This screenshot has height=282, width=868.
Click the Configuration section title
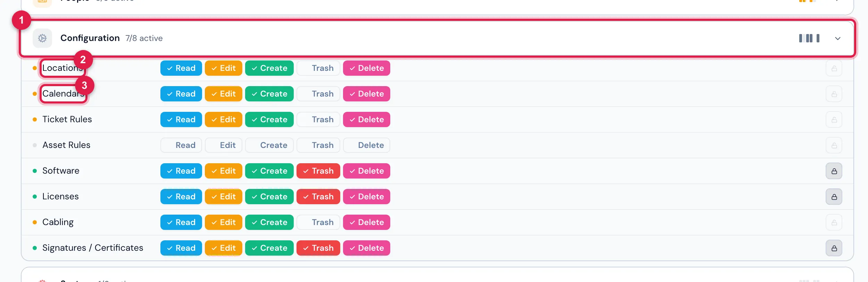(90, 38)
